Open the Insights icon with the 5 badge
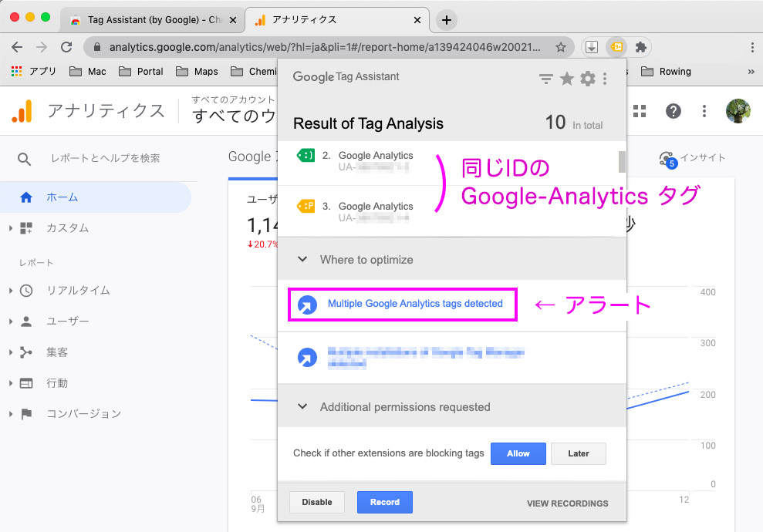 tap(667, 159)
